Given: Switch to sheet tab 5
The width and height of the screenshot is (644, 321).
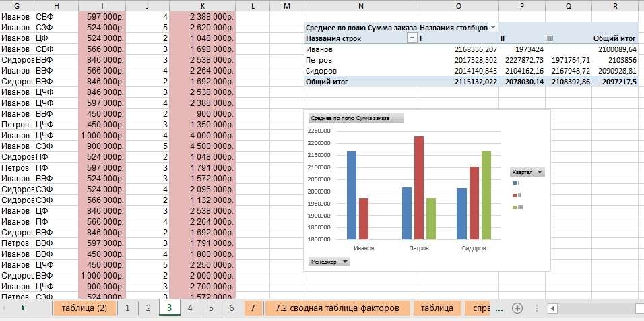Looking at the screenshot, I should coord(211,308).
